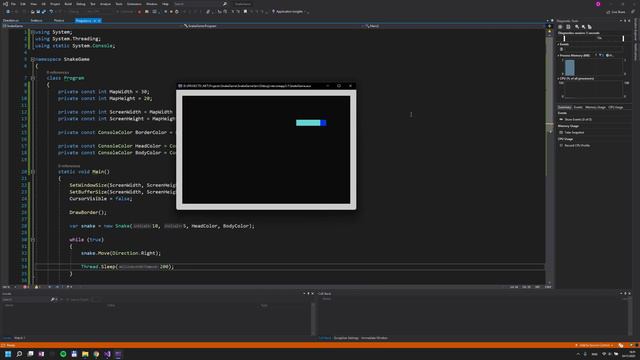
Task: Open the Tools menu
Action: (x=119, y=4)
